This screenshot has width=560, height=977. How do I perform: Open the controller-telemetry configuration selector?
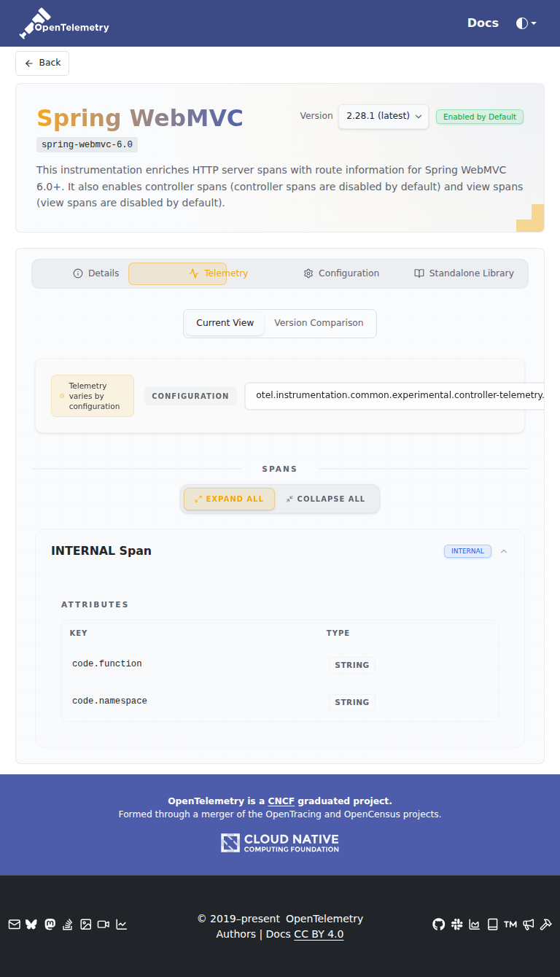(x=394, y=395)
